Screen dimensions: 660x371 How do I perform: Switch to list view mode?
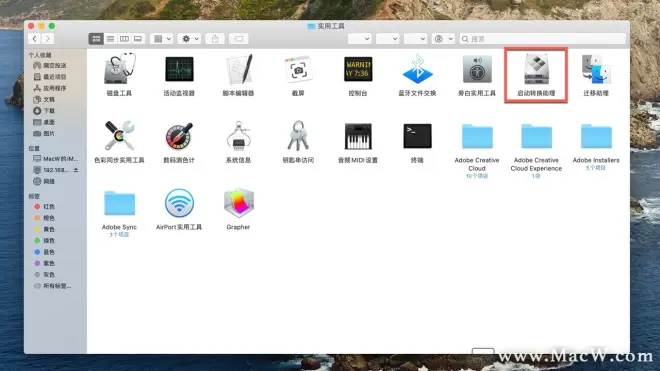click(110, 39)
